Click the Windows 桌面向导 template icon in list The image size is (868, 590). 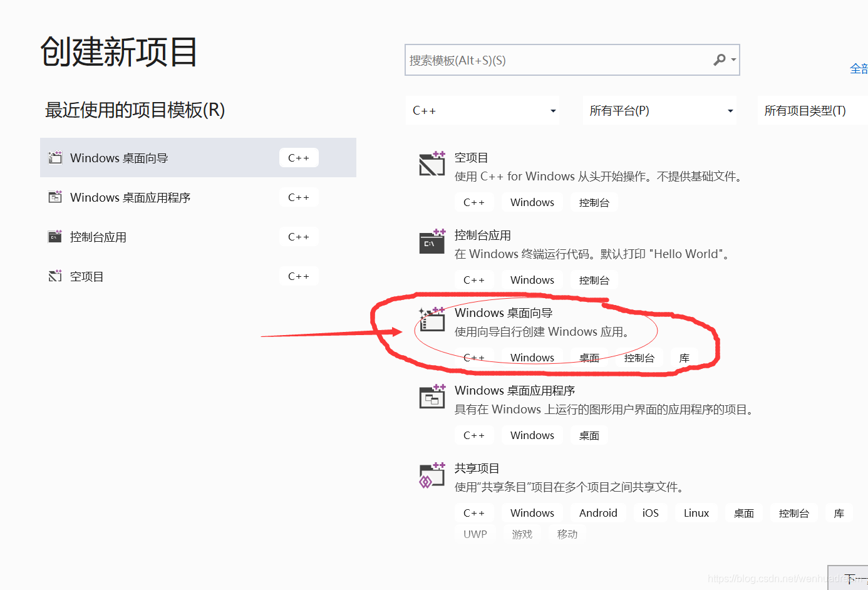pyautogui.click(x=432, y=319)
